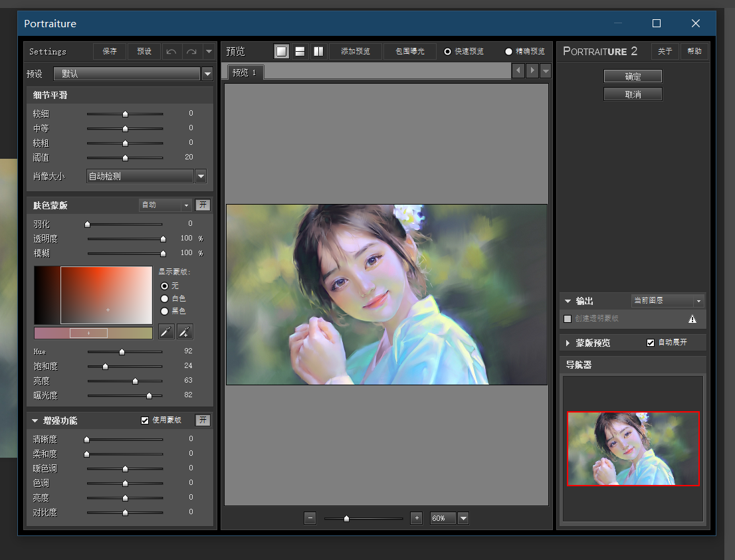Open the 肖像大小 自动检测 dropdown
This screenshot has height=560, width=735.
tap(201, 176)
